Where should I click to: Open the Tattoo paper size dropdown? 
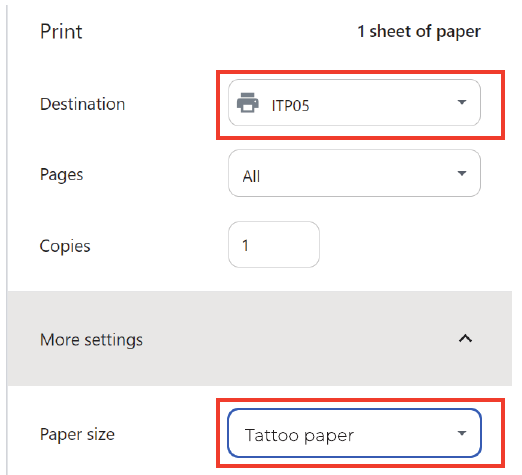[x=354, y=433]
